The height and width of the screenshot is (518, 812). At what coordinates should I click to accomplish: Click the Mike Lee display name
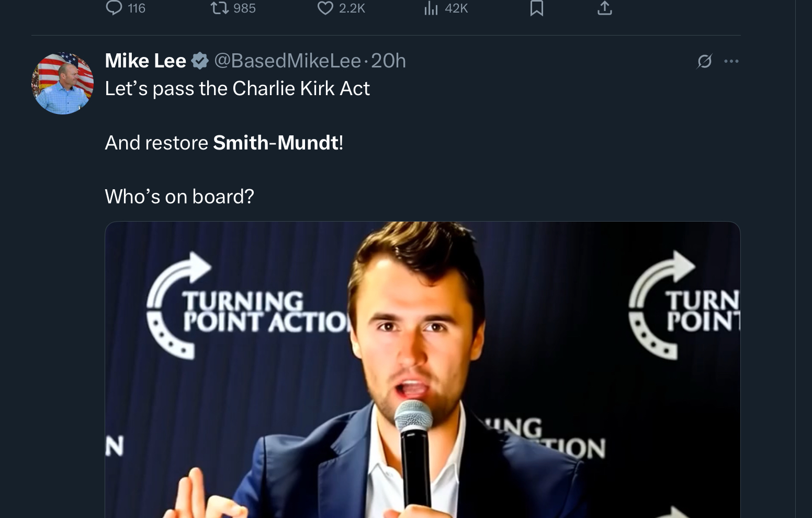[x=145, y=61]
